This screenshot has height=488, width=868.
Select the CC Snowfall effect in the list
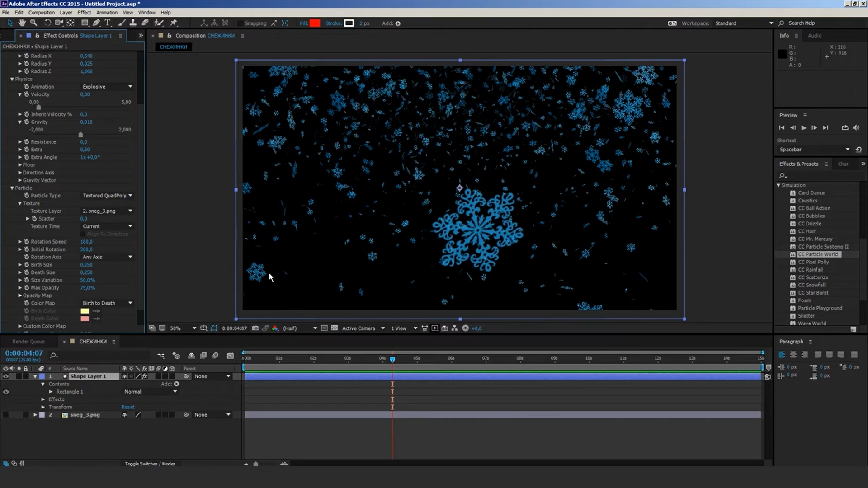coord(811,285)
